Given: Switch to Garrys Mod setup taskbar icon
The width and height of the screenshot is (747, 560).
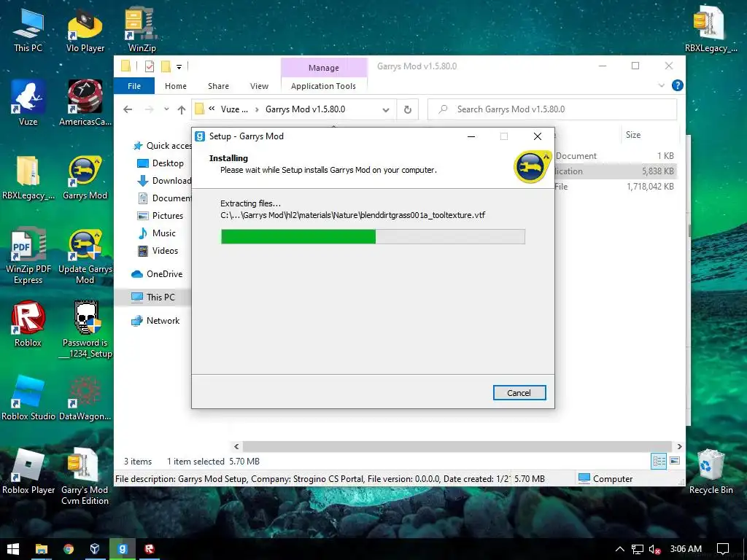Looking at the screenshot, I should (123, 549).
